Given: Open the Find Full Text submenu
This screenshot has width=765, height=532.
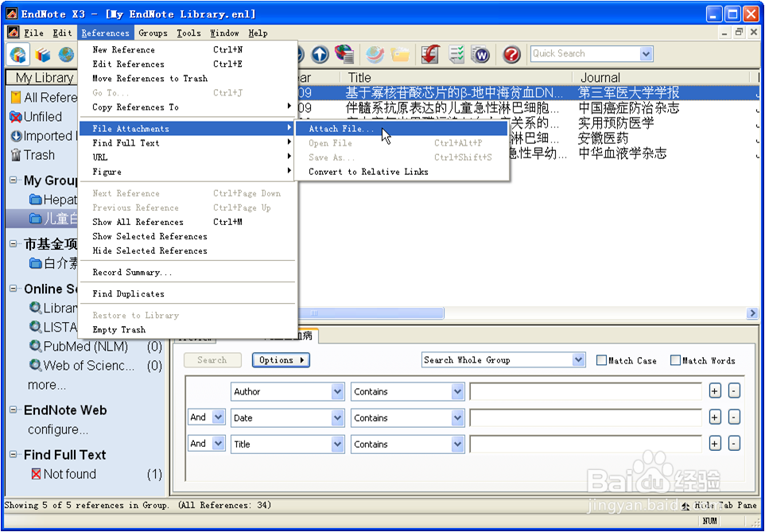Looking at the screenshot, I should pyautogui.click(x=188, y=143).
